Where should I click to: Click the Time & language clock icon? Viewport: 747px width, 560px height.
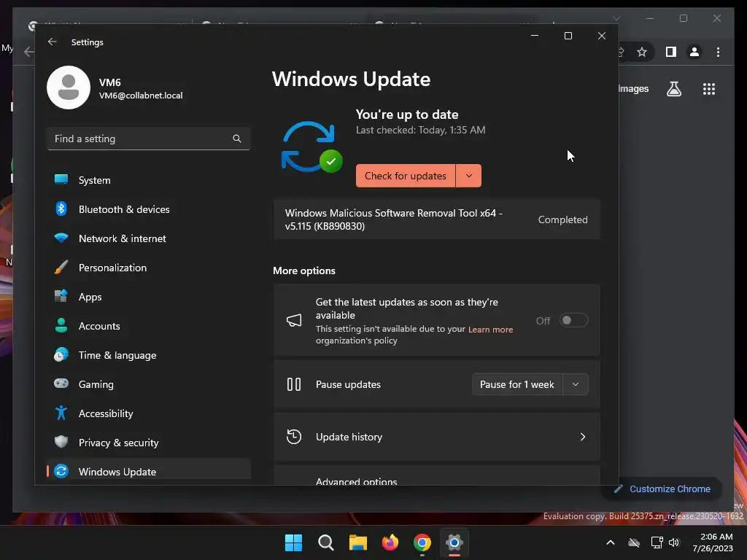[61, 355]
